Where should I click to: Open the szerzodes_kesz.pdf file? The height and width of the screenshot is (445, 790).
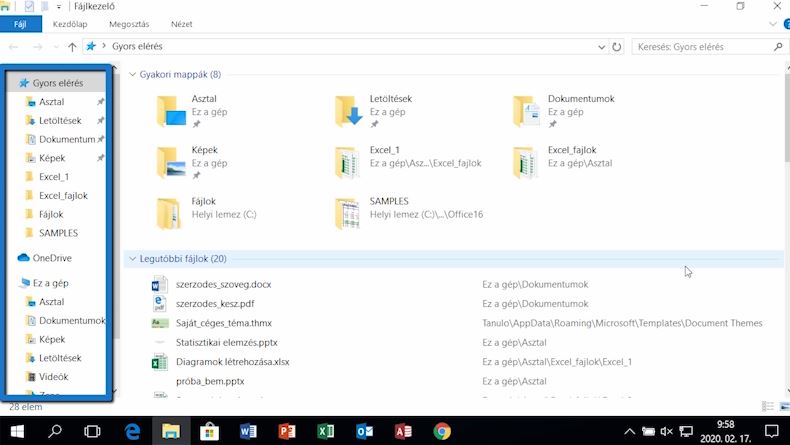click(x=215, y=303)
